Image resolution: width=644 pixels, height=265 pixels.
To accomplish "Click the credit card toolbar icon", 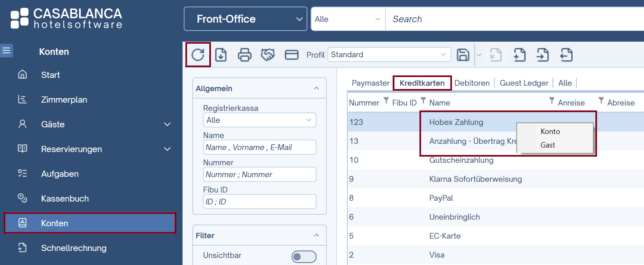I will point(292,55).
